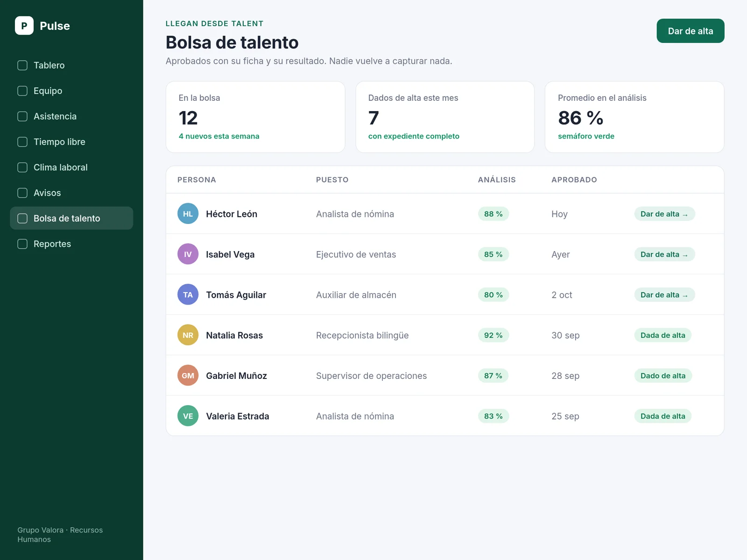Click the Avisos sidebar icon
Viewport: 747px width, 560px height.
22,193
